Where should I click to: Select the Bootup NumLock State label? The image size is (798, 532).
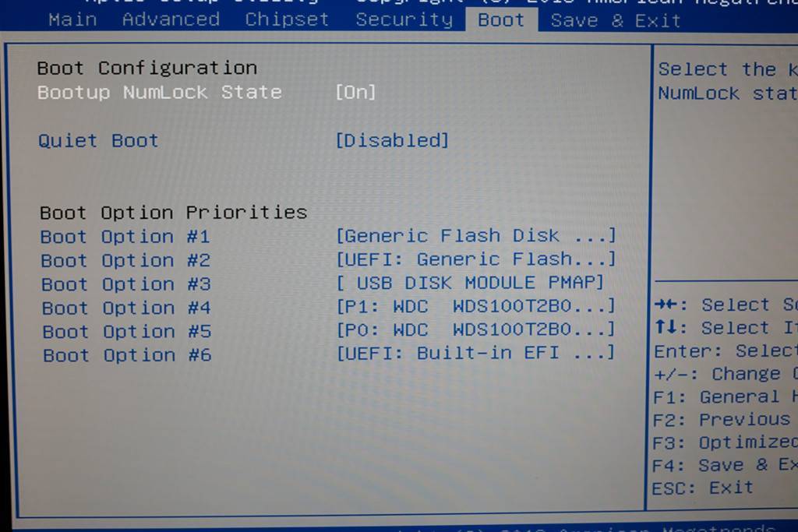[159, 93]
